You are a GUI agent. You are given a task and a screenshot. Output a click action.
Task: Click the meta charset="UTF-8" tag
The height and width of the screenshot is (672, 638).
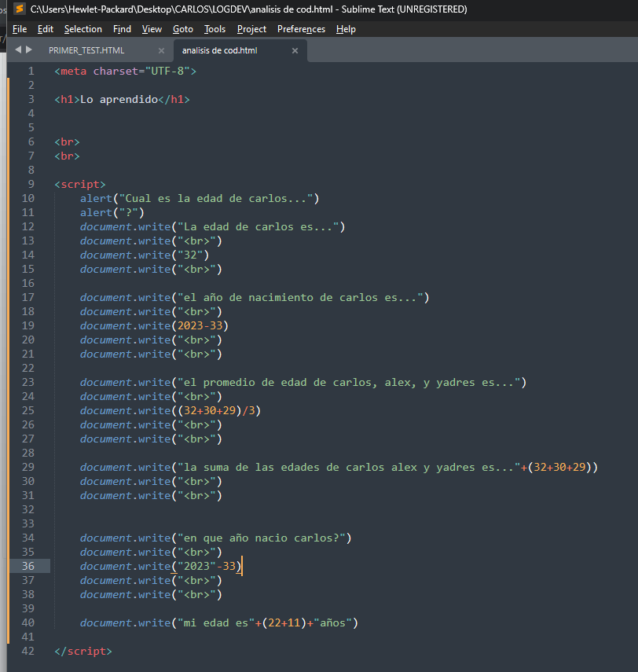click(126, 72)
